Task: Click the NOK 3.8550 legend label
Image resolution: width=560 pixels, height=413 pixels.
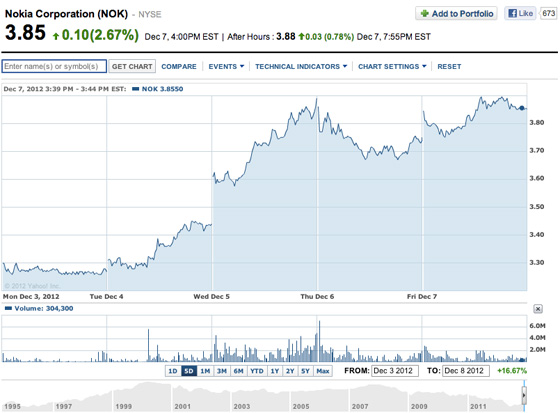Action: click(162, 89)
